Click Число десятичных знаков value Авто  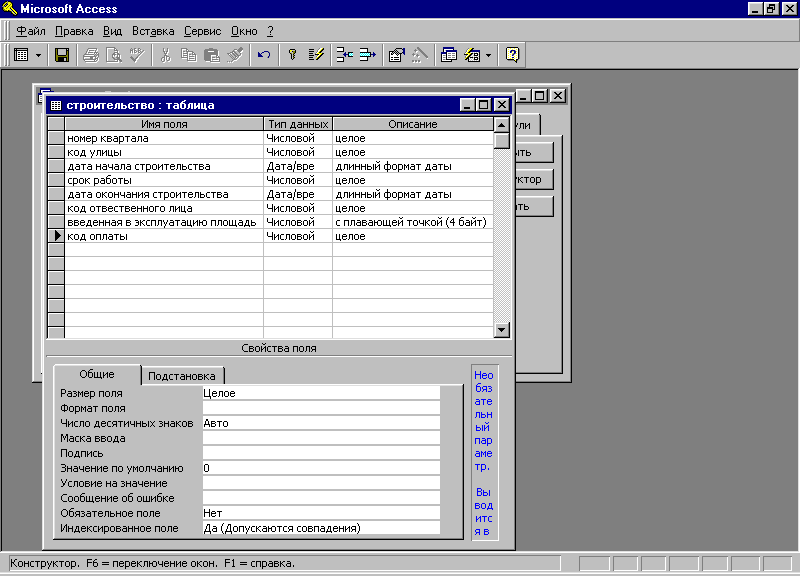(x=321, y=423)
